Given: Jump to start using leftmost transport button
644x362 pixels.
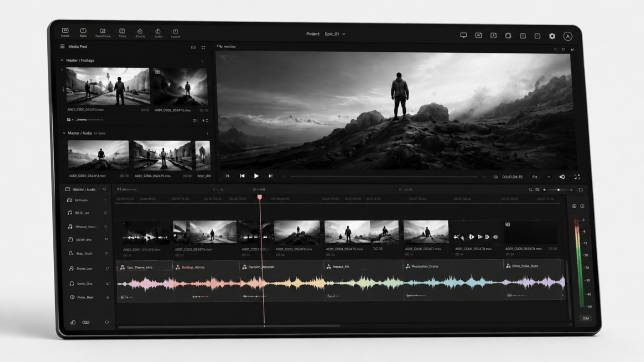Looking at the screenshot, I should (x=228, y=176).
